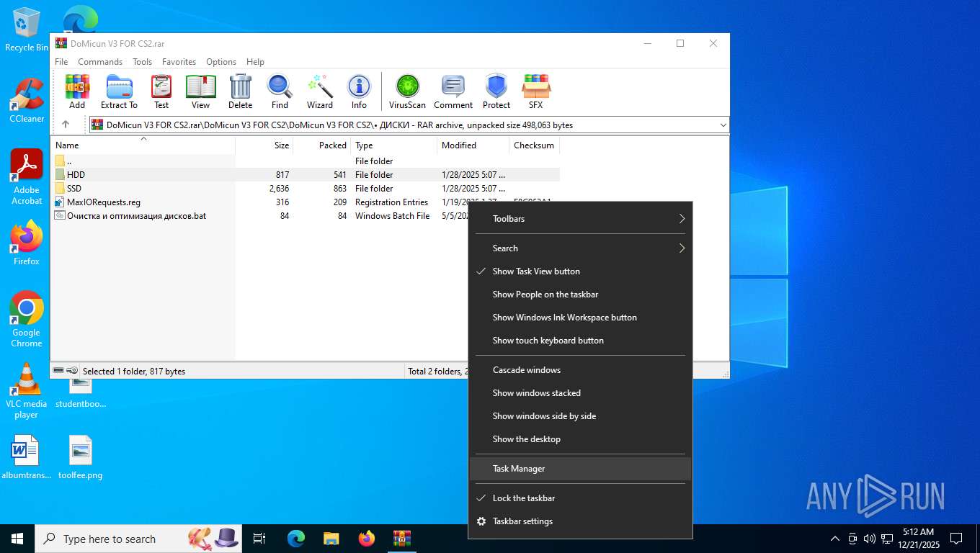Open Recycle Bin desktop icon
Screen dimensions: 980x553
[x=26, y=30]
